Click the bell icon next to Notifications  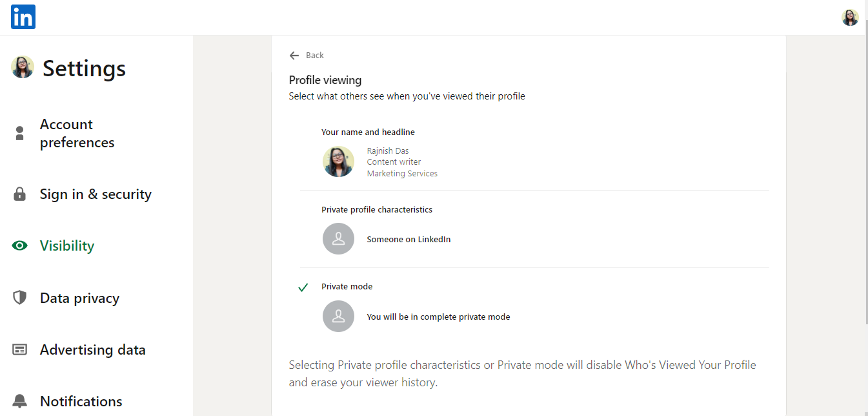[x=19, y=400]
